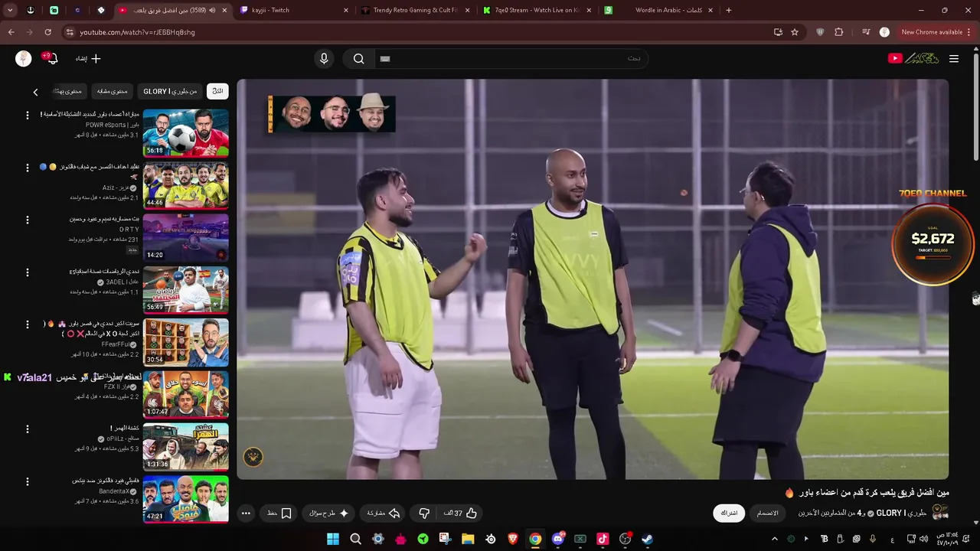Switch to '7qe0 Stream' Kick tab
The image size is (980, 551).
pos(537,10)
